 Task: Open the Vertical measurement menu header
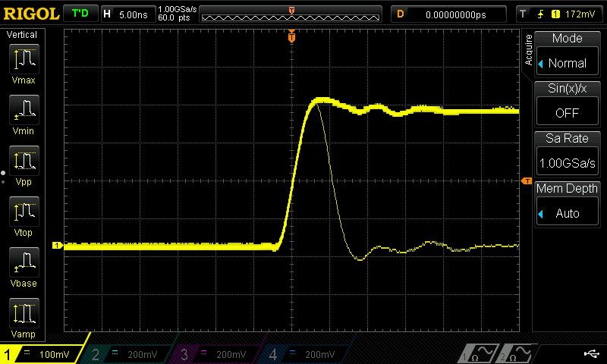[x=22, y=35]
